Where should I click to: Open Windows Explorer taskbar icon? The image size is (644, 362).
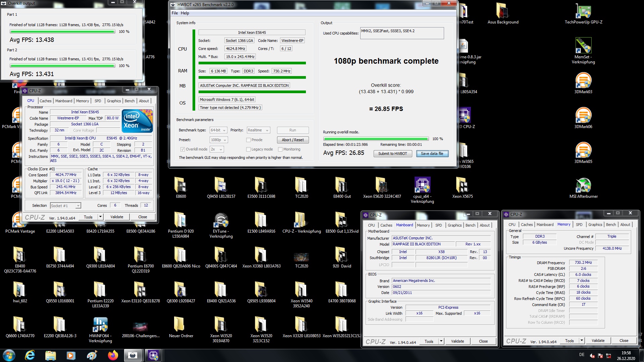coord(51,355)
